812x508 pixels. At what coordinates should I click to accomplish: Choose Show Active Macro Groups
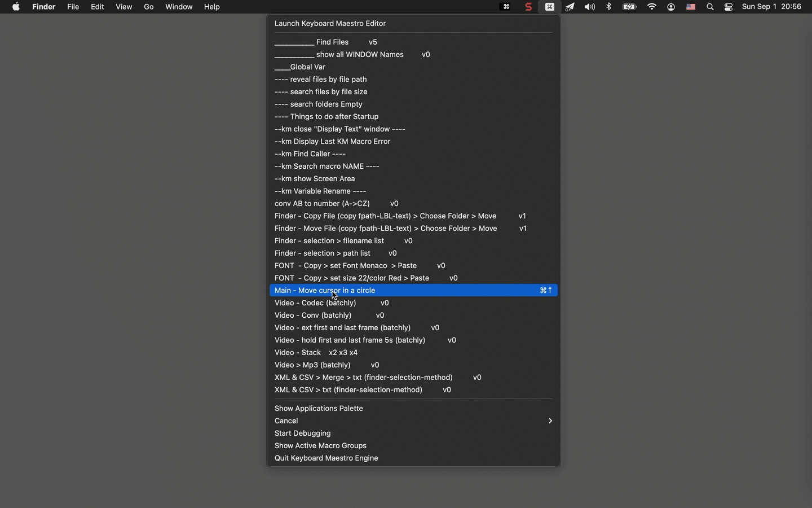[413, 446]
